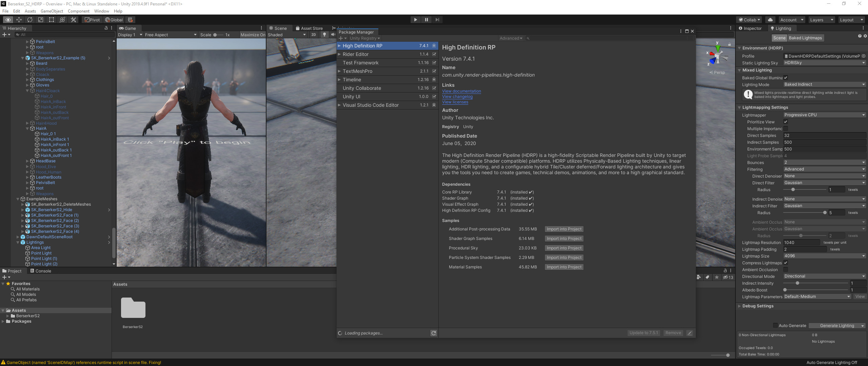Click Update to 7.5.1 button
The image size is (868, 366).
(643, 333)
